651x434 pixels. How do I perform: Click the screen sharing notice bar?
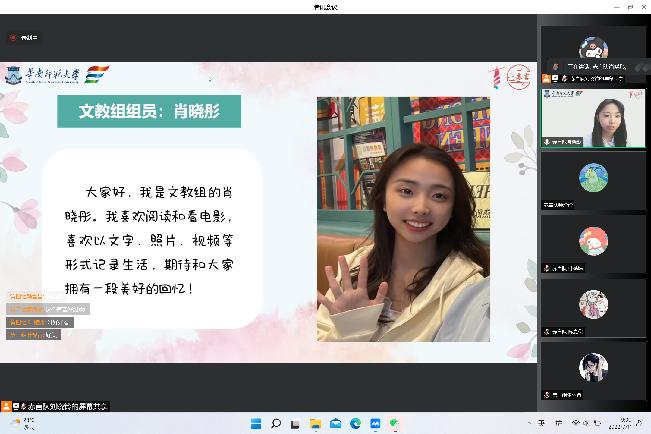[56, 406]
